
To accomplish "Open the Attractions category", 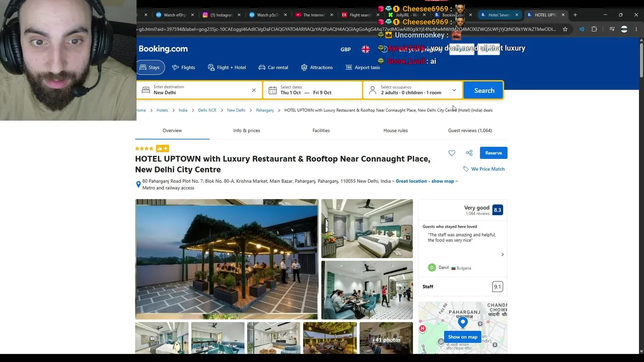I will (316, 67).
